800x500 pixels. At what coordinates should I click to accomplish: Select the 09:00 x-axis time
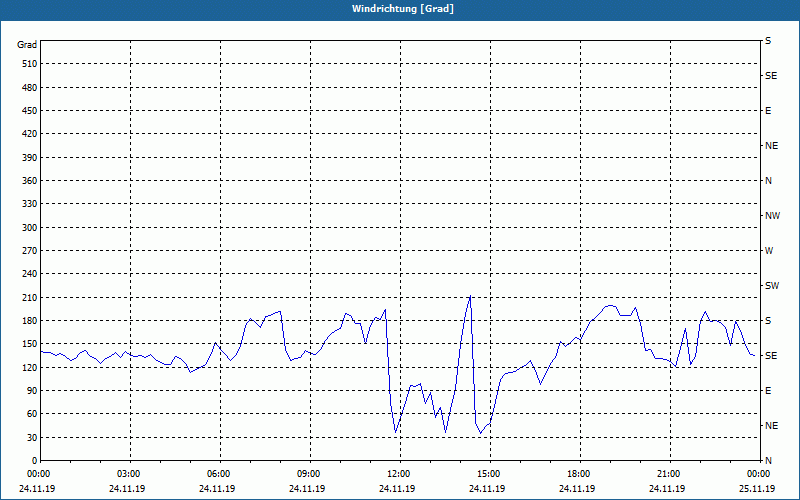[x=309, y=474]
